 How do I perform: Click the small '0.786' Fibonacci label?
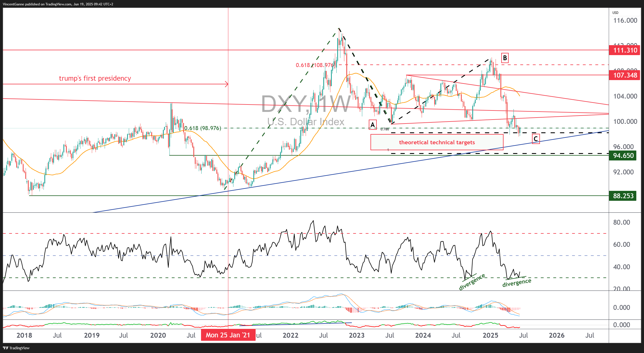pyautogui.click(x=385, y=129)
